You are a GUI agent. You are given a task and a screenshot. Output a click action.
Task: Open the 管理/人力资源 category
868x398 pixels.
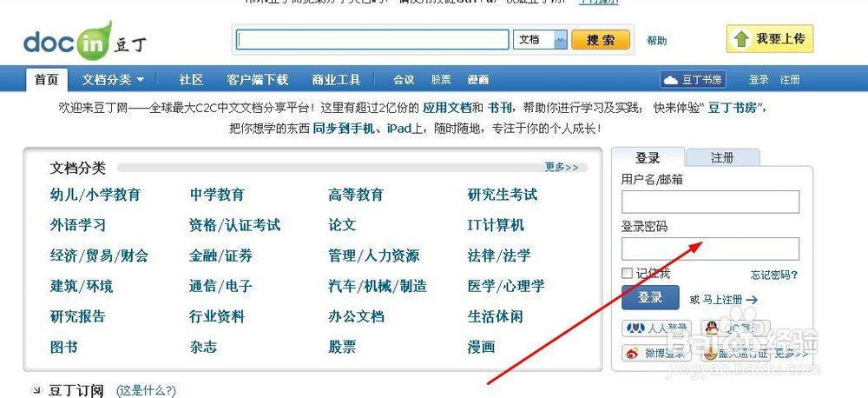coord(373,255)
